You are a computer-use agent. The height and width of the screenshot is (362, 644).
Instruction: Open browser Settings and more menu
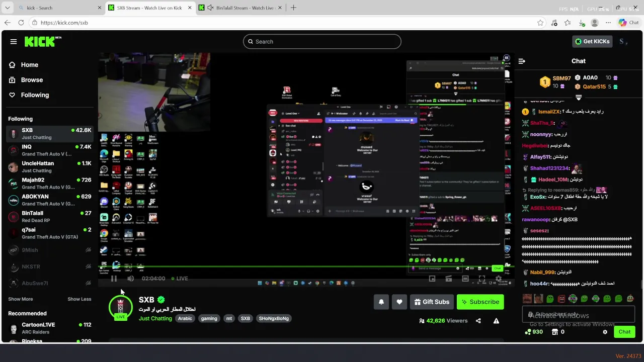click(608, 23)
